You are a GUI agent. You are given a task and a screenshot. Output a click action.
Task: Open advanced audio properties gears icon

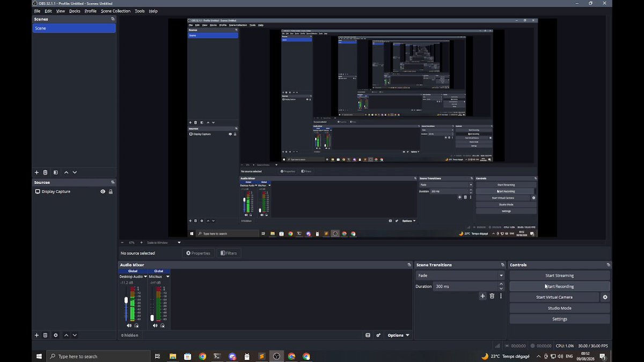click(x=378, y=335)
